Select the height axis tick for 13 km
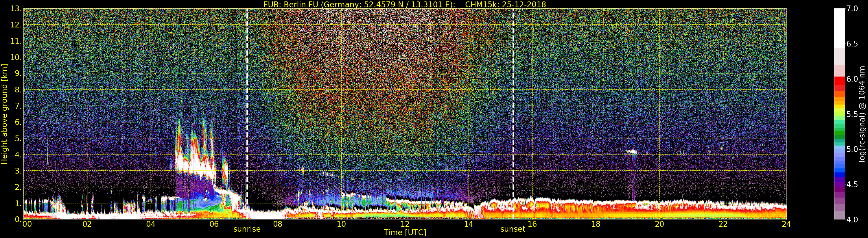Image resolution: width=868 pixels, height=238 pixels. click(16, 9)
